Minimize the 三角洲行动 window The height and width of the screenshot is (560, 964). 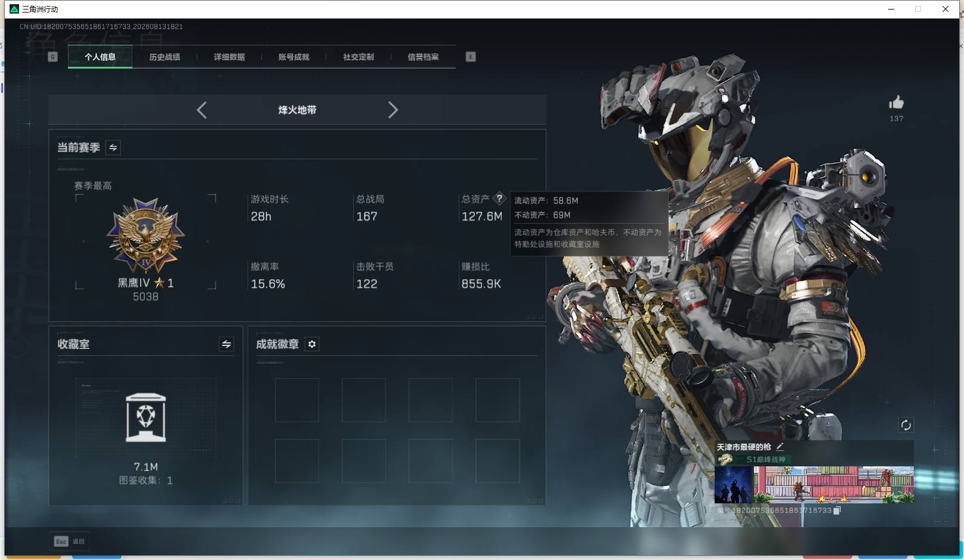[891, 9]
